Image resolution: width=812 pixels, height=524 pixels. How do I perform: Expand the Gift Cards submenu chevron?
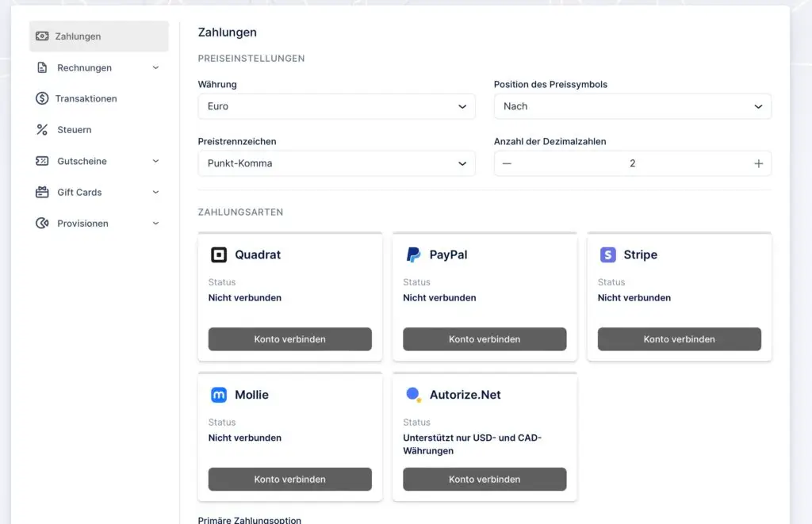point(155,192)
